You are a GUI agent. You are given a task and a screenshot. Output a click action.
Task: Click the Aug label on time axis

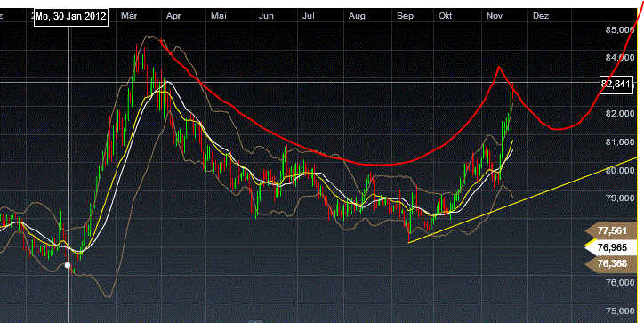[x=357, y=16]
